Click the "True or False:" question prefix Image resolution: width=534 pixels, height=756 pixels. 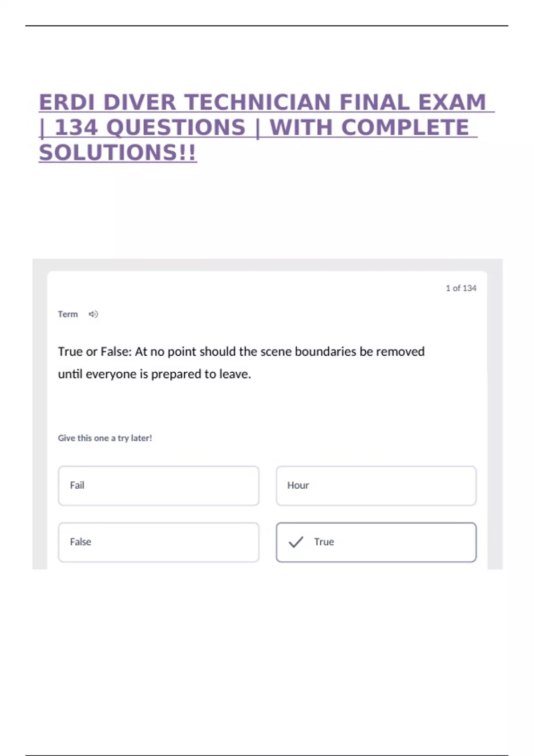point(95,352)
